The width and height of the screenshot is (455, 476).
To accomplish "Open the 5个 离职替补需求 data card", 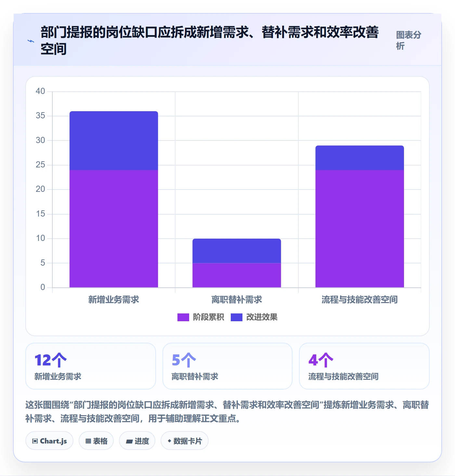I will tap(227, 366).
